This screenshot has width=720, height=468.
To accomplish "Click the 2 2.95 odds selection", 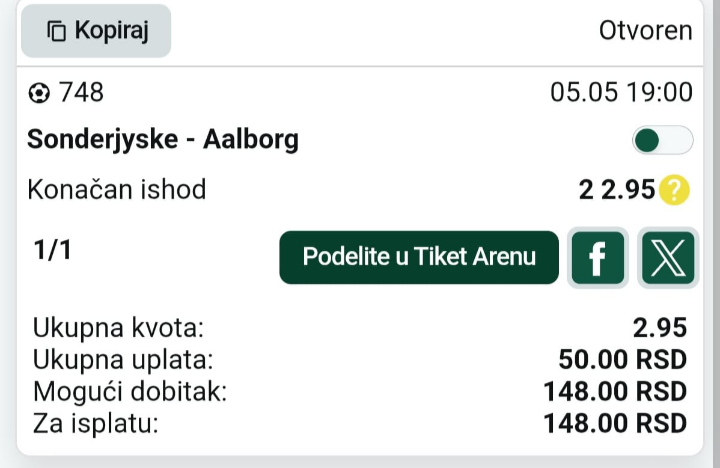I will (x=617, y=190).
